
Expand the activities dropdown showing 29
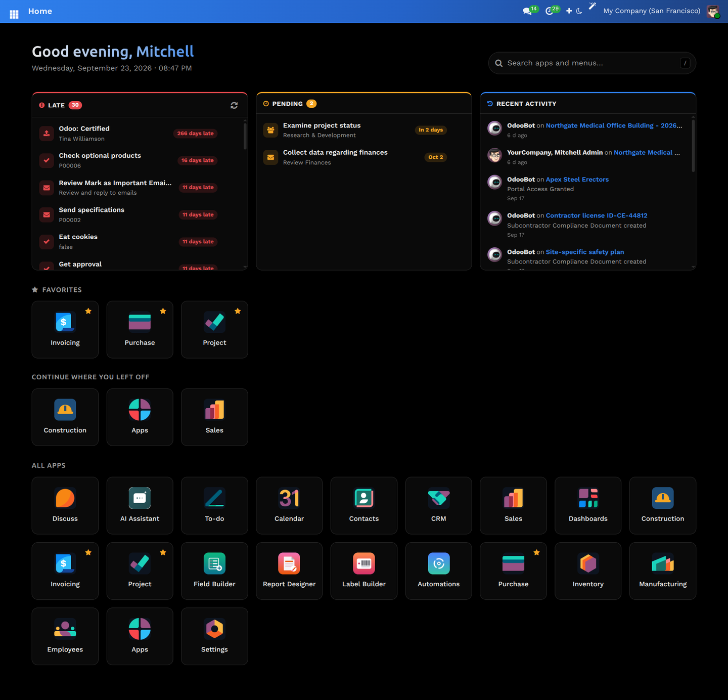pos(552,10)
